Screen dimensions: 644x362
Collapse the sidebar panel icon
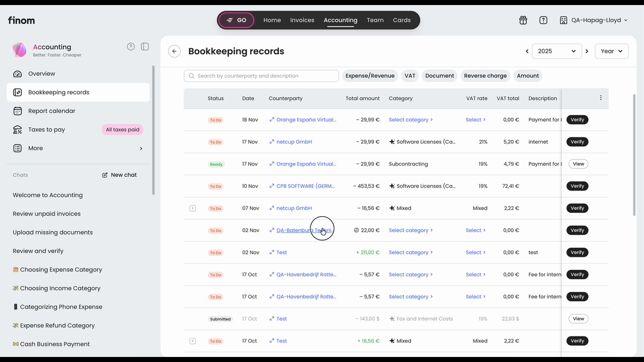[x=145, y=47]
